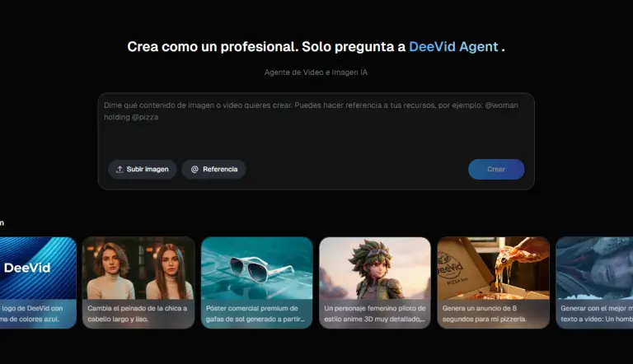The height and width of the screenshot is (364, 633).
Task: Click the 'Cambia el peinado de la chica' caption
Action: click(x=138, y=314)
